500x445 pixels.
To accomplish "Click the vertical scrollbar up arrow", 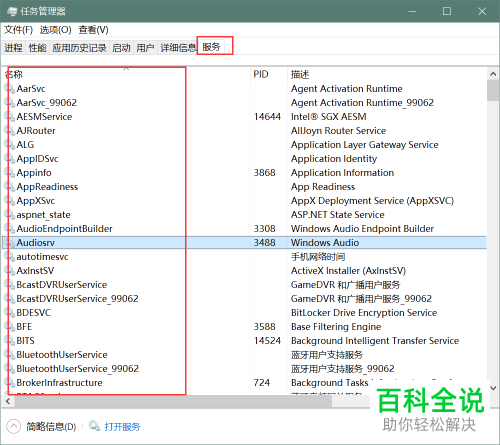I will [x=493, y=74].
